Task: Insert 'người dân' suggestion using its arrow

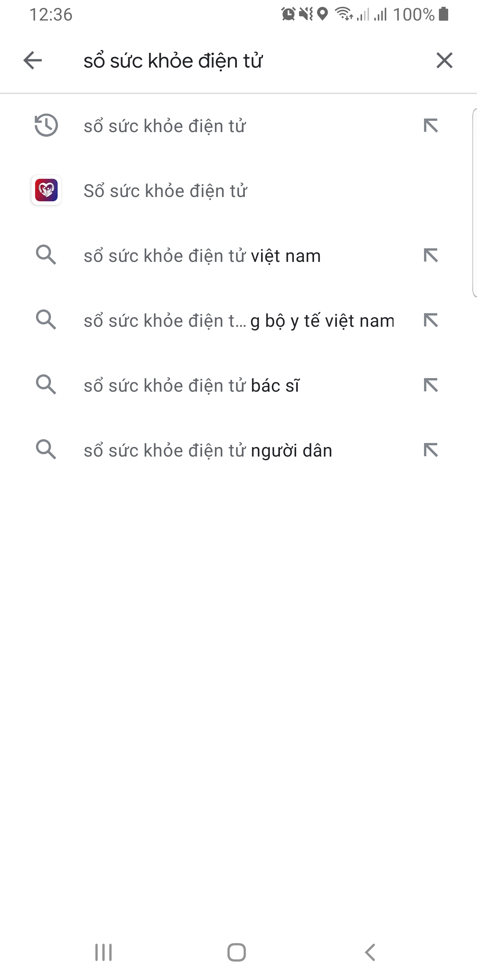Action: 431,450
